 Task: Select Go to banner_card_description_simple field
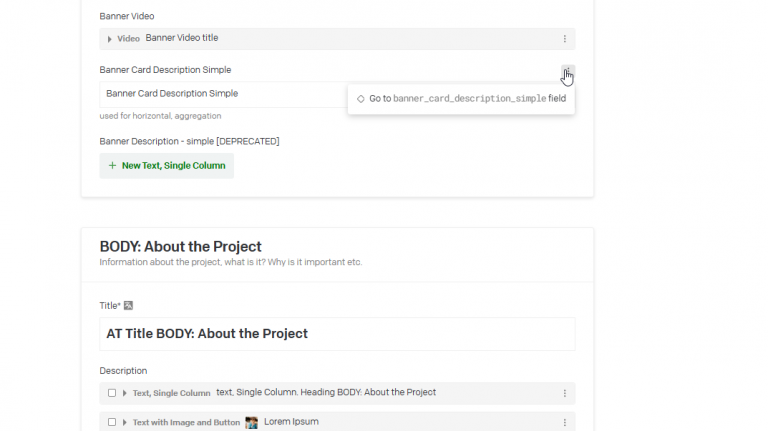467,99
